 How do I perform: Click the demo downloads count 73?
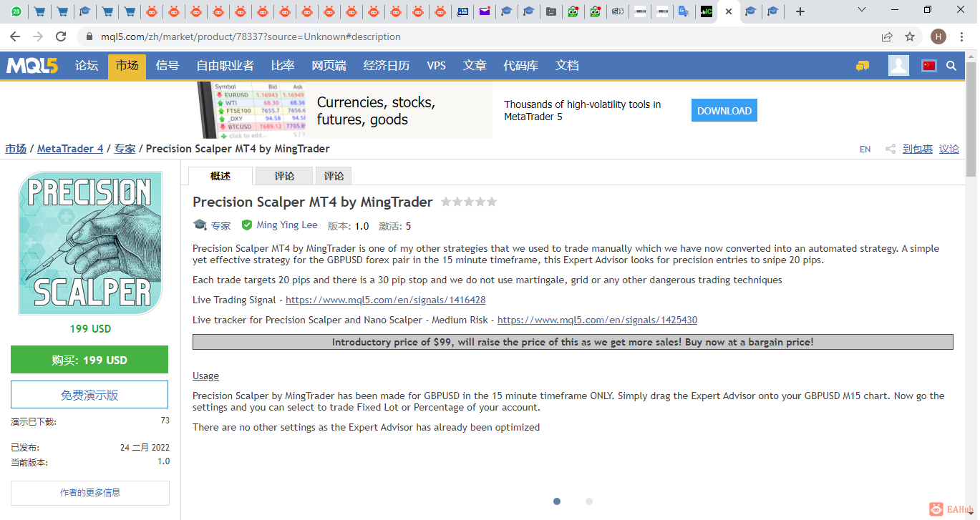[165, 421]
